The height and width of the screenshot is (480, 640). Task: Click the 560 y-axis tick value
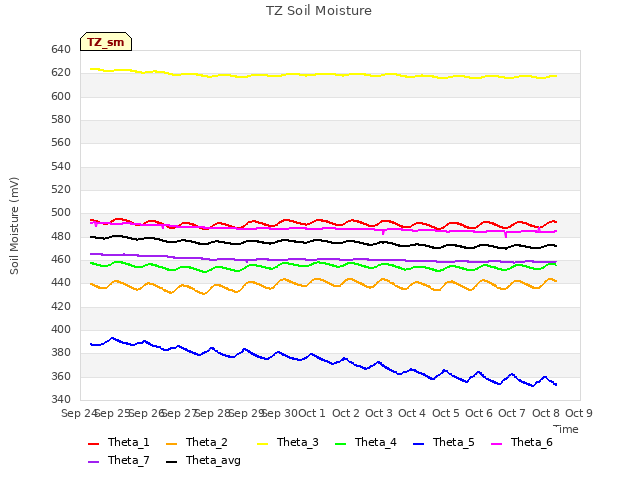point(61,142)
